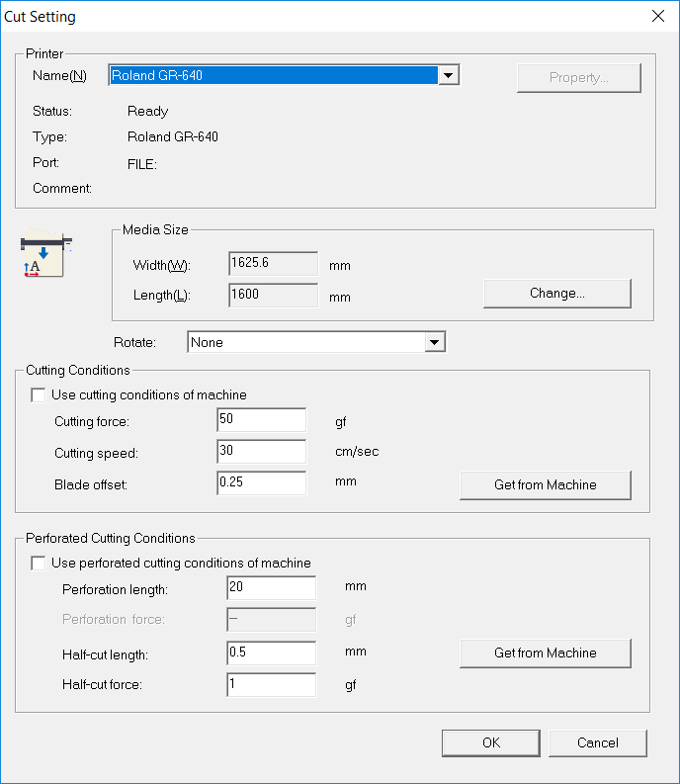Click the Perforation length field
This screenshot has height=784, width=680.
pyautogui.click(x=272, y=587)
